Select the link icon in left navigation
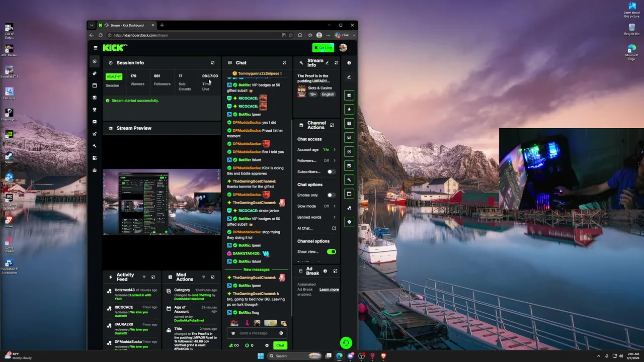Screen dimensions: 644x362 pos(95,73)
